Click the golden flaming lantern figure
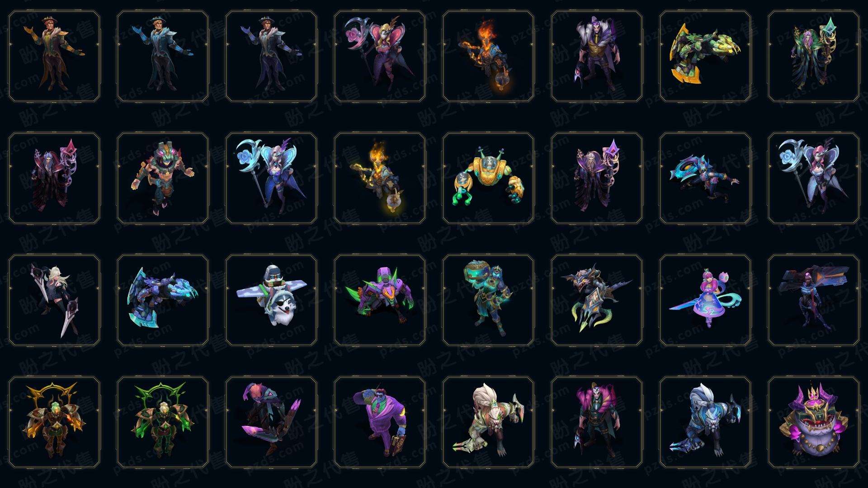 click(x=380, y=178)
